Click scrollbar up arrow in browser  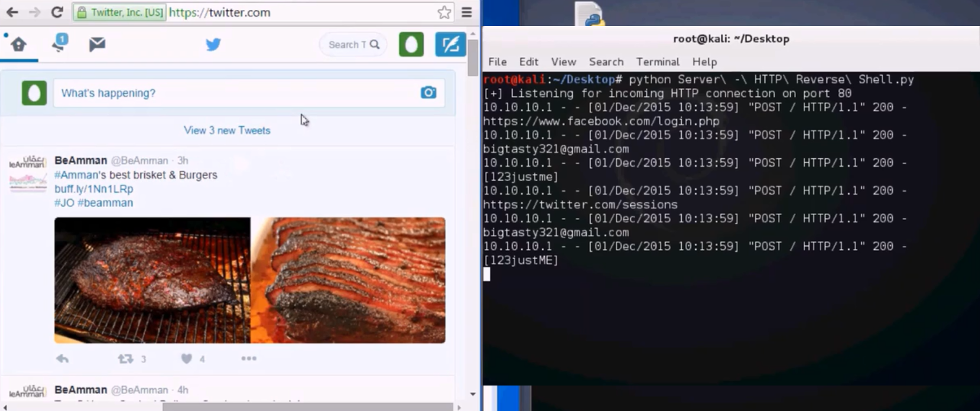click(x=473, y=34)
